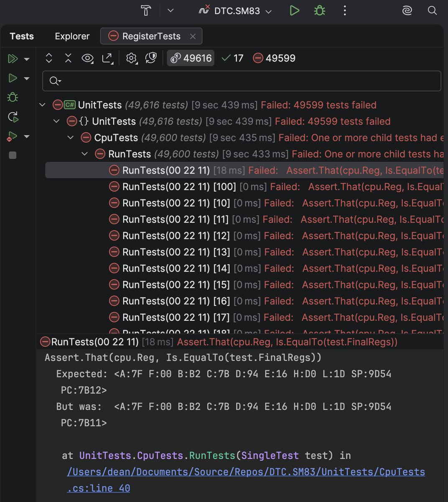Expand all nodes in the test tree
The width and height of the screenshot is (448, 502).
[49, 58]
